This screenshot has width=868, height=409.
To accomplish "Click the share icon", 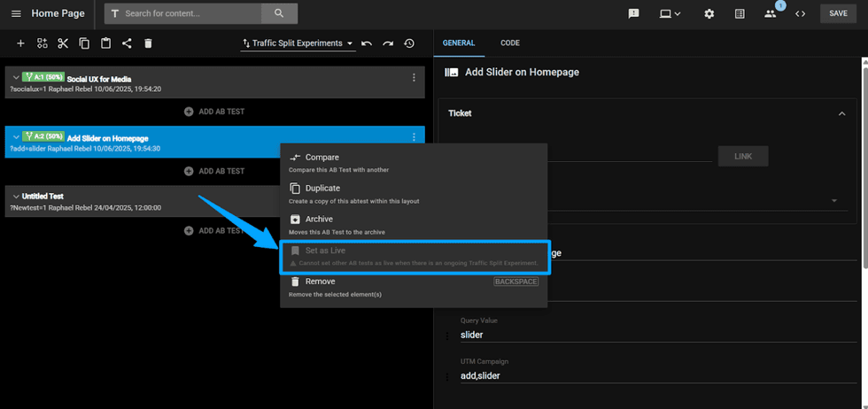I will pyautogui.click(x=127, y=43).
